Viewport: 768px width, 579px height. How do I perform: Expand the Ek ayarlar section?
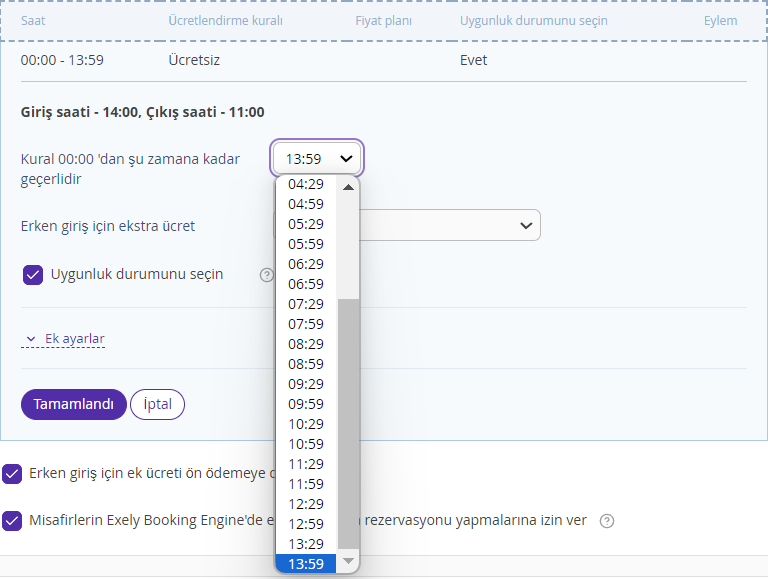click(65, 338)
